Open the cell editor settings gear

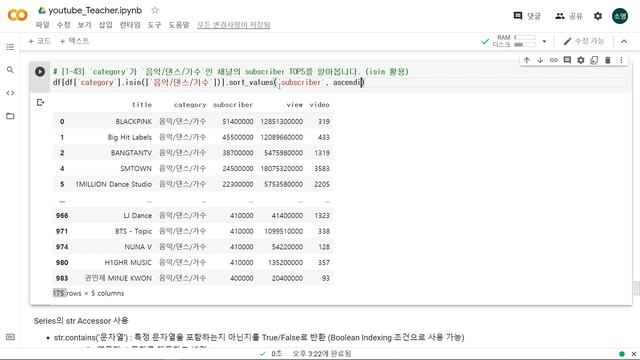click(x=580, y=60)
